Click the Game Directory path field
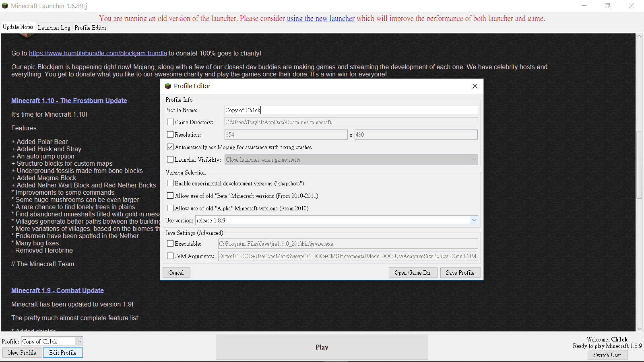 pos(351,122)
